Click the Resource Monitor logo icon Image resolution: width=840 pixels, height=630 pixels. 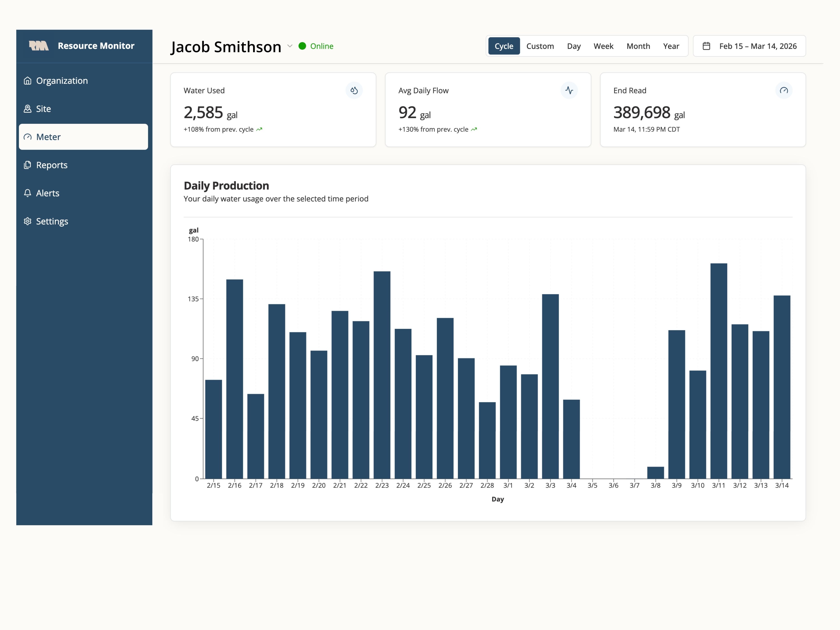tap(39, 46)
